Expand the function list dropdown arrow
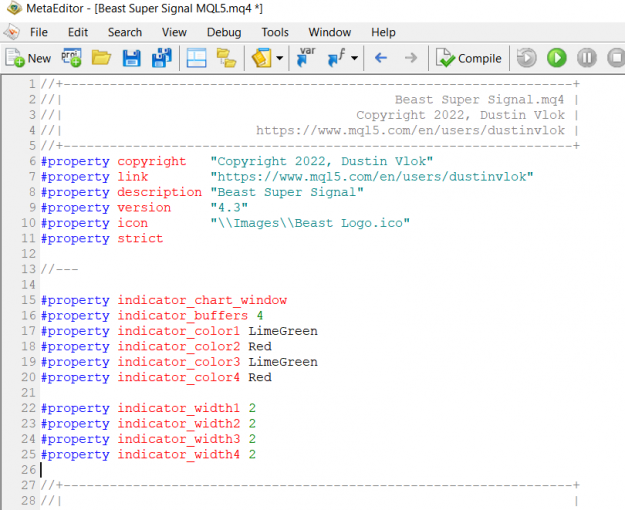 354,58
